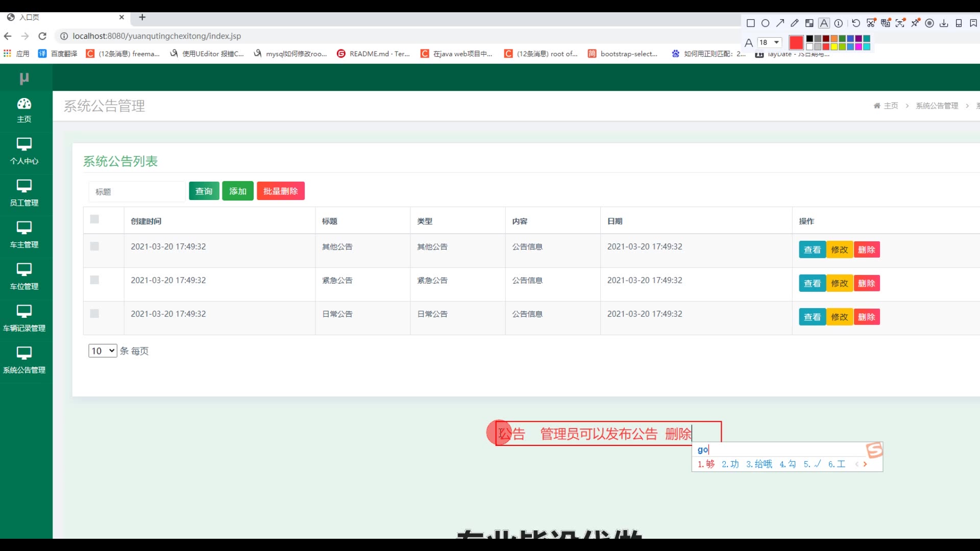The image size is (980, 551).
Task: Toggle the select-all header checkbox
Action: 94,219
